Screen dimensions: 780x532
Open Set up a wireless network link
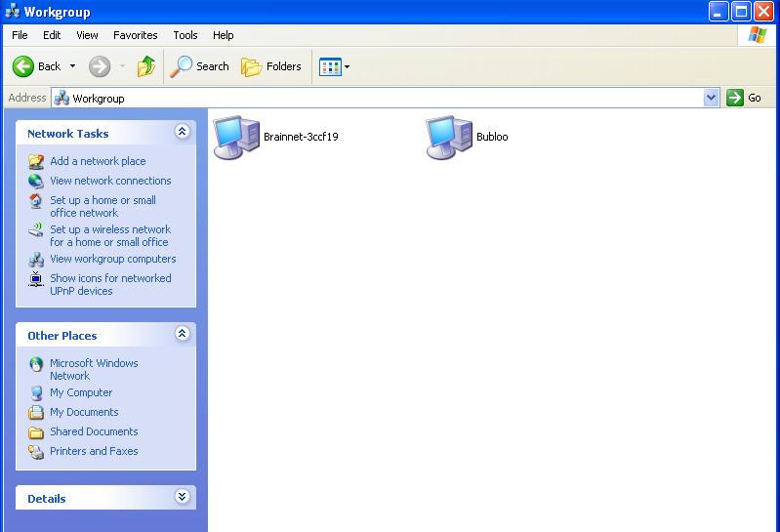pyautogui.click(x=110, y=235)
